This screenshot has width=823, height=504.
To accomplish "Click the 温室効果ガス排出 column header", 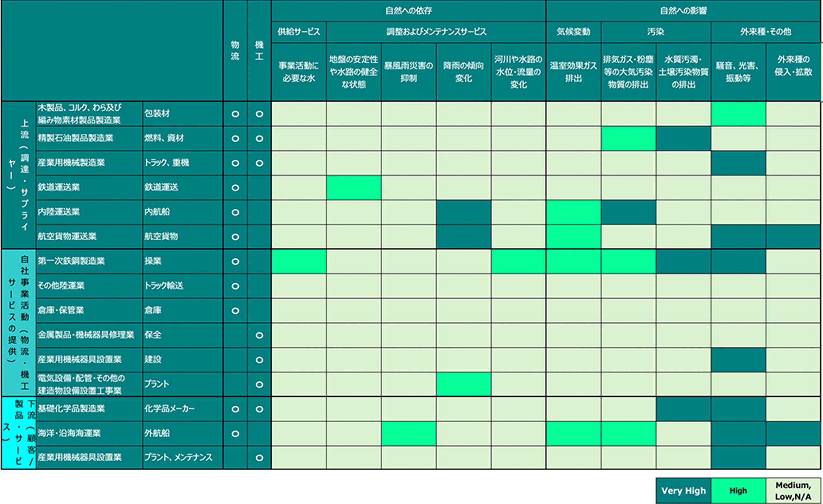I will [x=573, y=72].
